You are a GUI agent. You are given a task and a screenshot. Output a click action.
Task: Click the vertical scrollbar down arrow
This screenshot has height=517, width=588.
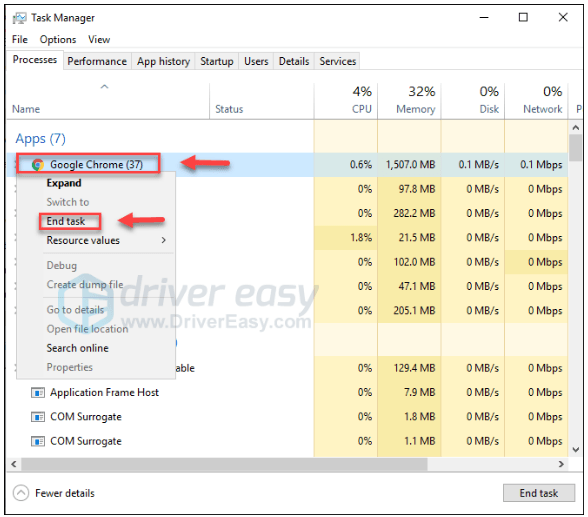576,449
